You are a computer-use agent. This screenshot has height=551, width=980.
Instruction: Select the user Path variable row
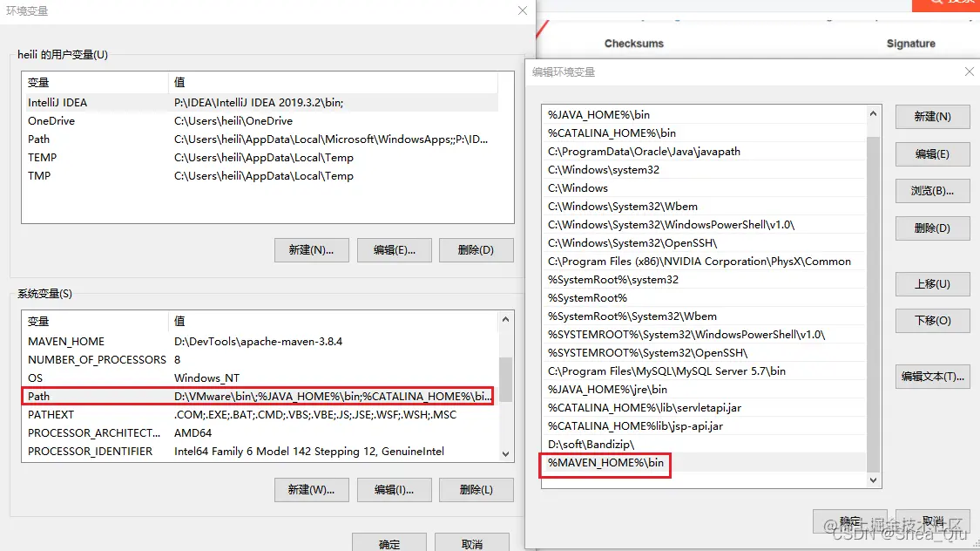(x=260, y=139)
